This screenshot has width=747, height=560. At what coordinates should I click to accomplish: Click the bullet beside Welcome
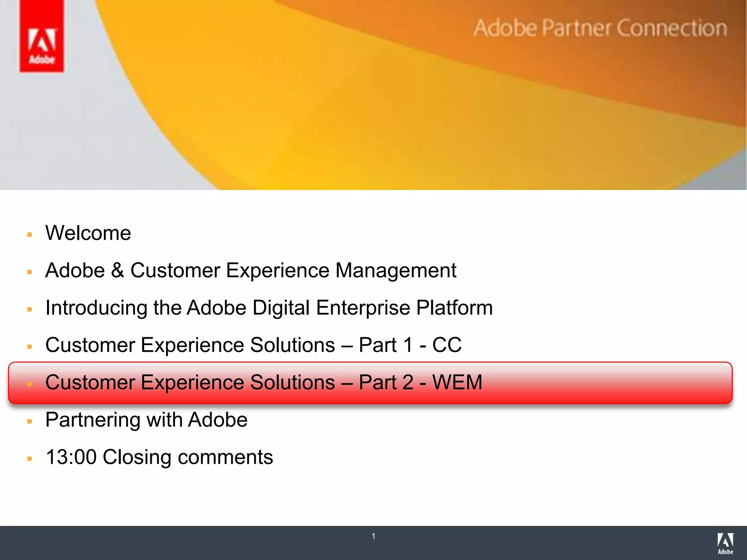pos(30,234)
